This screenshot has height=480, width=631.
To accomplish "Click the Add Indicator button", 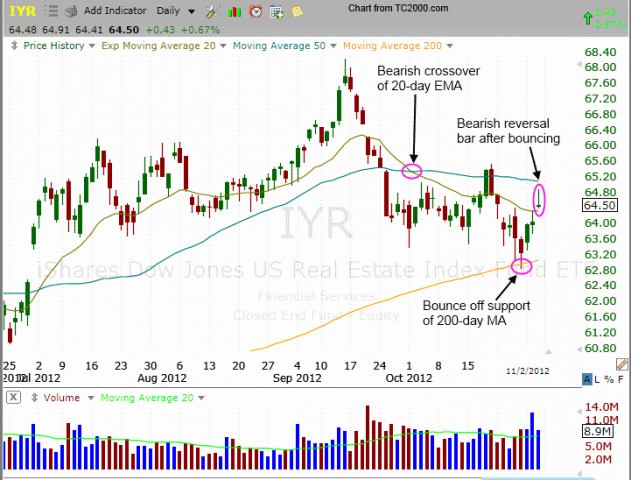I will 115,11.
